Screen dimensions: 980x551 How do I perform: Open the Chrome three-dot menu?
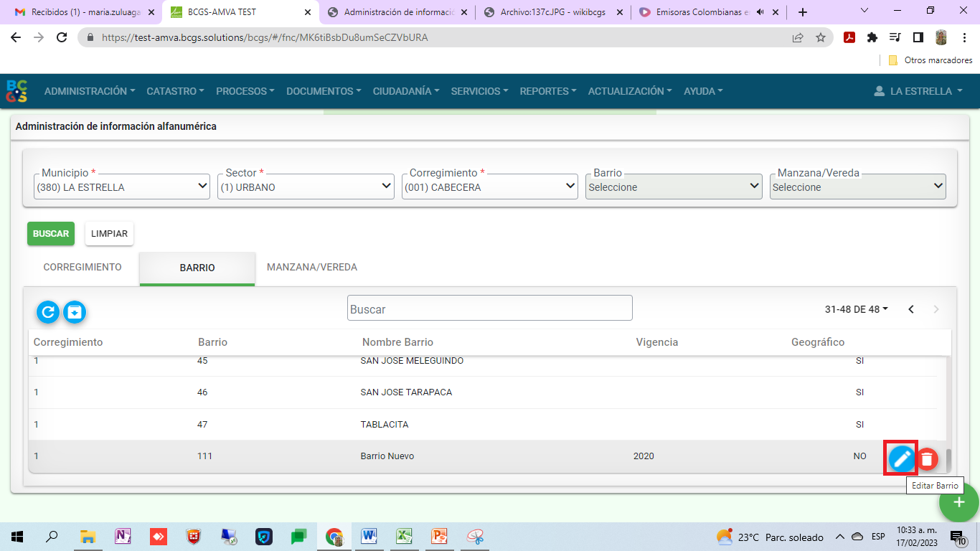963,37
